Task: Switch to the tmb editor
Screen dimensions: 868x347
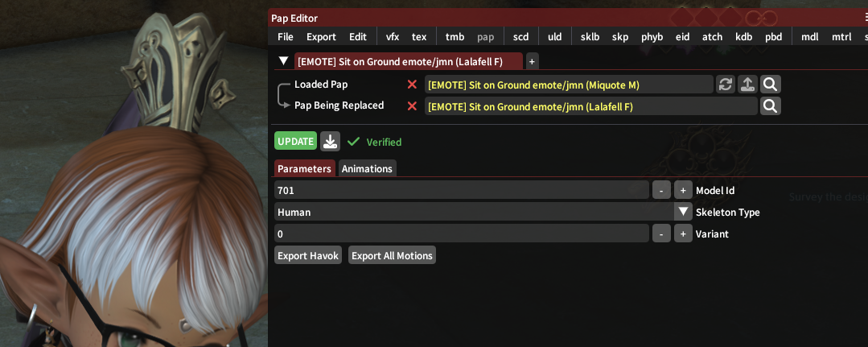Action: (x=455, y=37)
